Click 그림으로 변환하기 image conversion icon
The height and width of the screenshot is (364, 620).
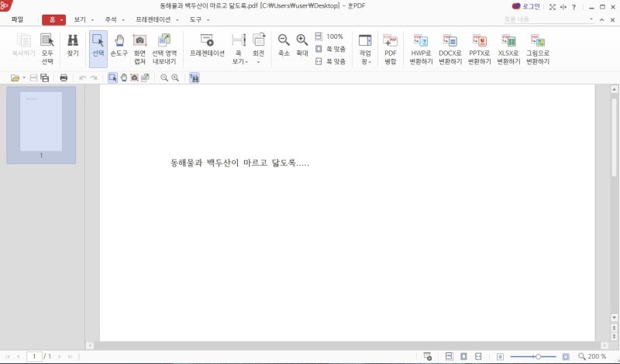pos(538,49)
